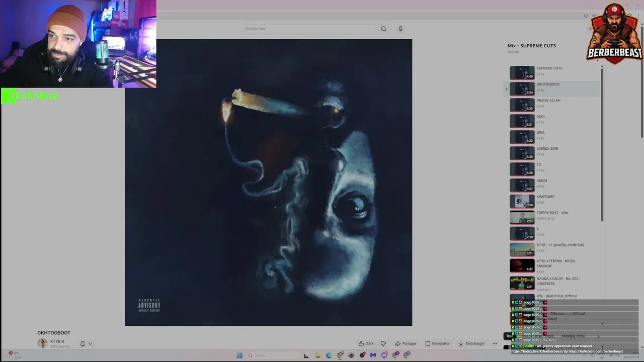Click the Enregistrer save button
This screenshot has width=644, height=362.
(437, 343)
